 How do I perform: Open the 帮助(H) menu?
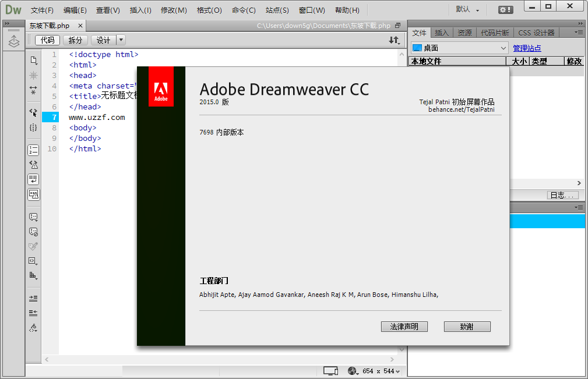pyautogui.click(x=347, y=10)
